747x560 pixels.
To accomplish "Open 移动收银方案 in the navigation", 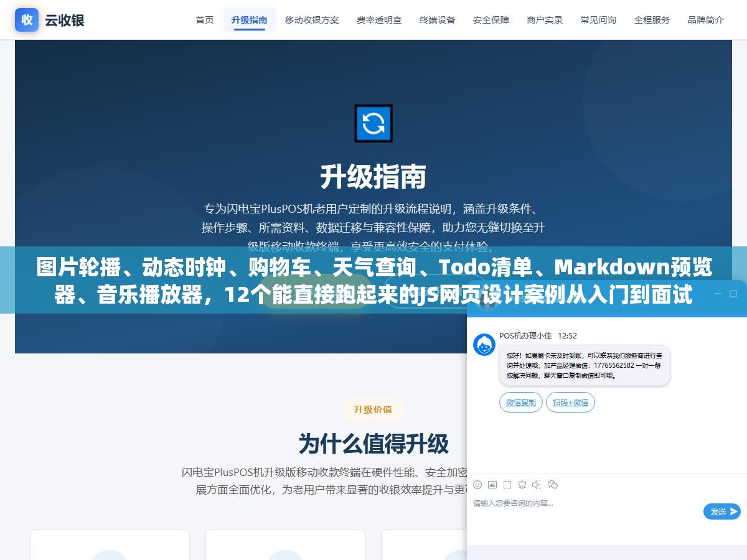I will coord(312,20).
